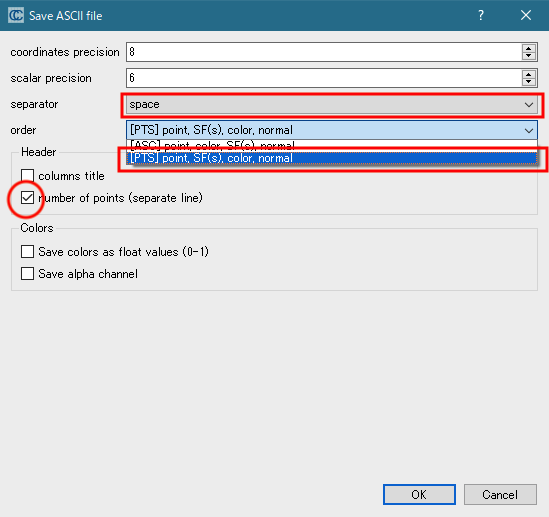Click the CloudCompare icon in title bar
The image size is (549, 517).
pos(16,15)
